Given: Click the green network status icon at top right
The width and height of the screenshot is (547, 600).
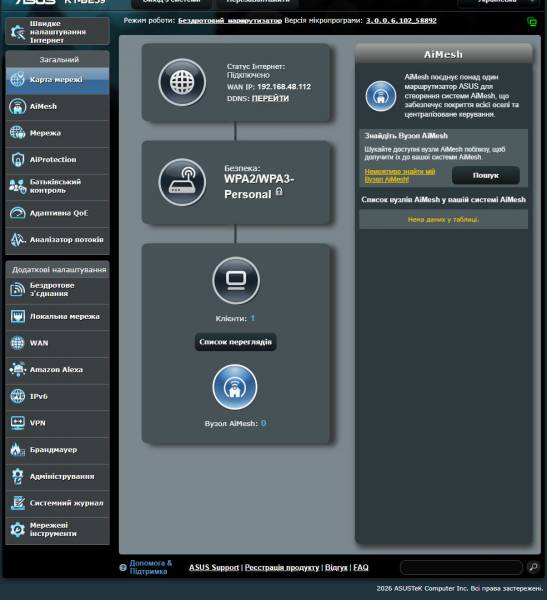Looking at the screenshot, I should [x=532, y=22].
